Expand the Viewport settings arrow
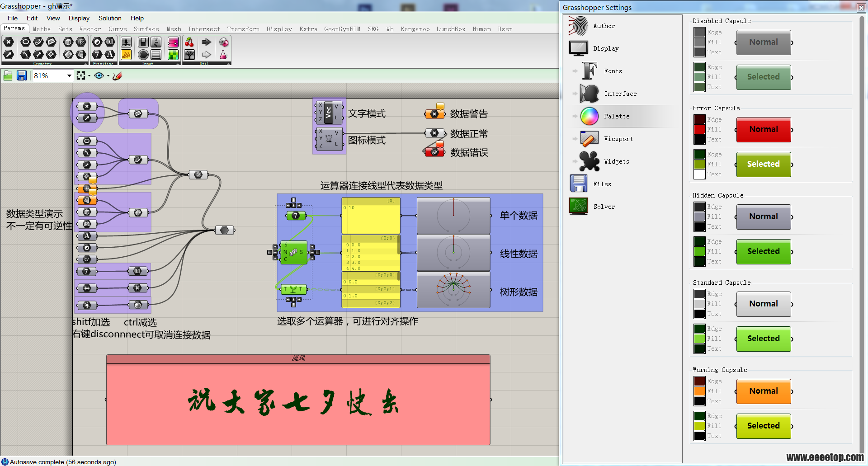Viewport: 868px width, 466px height. pyautogui.click(x=575, y=139)
